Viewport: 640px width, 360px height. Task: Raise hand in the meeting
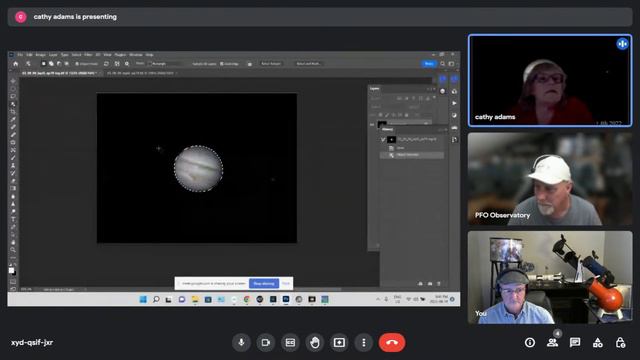pos(315,342)
